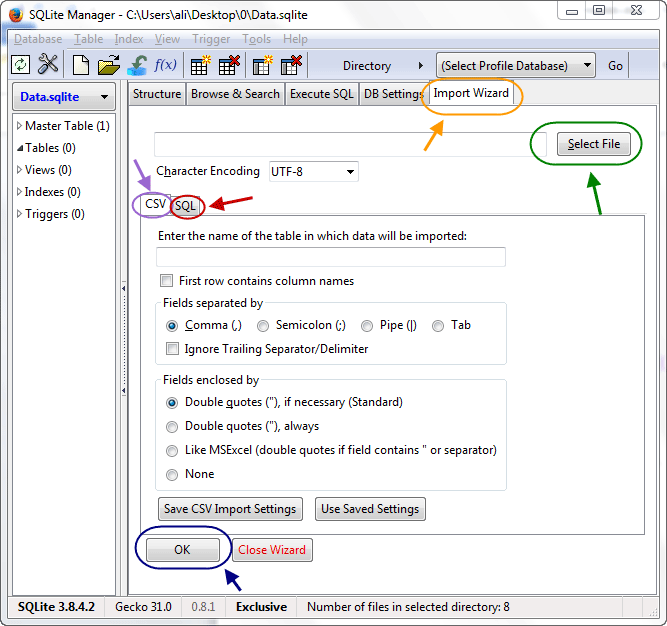Switch to the DB Settings tab
The height and width of the screenshot is (626, 667).
pos(394,94)
